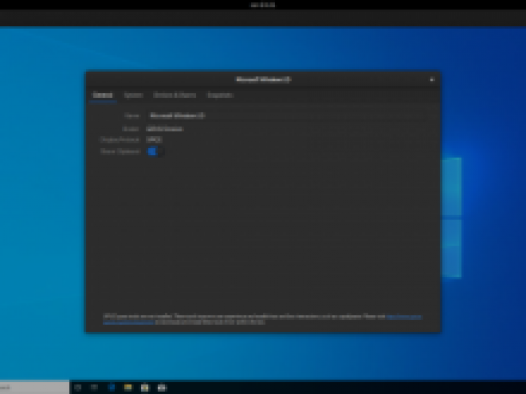Click the dialog title bar text
The image size is (526, 394).
coord(263,79)
